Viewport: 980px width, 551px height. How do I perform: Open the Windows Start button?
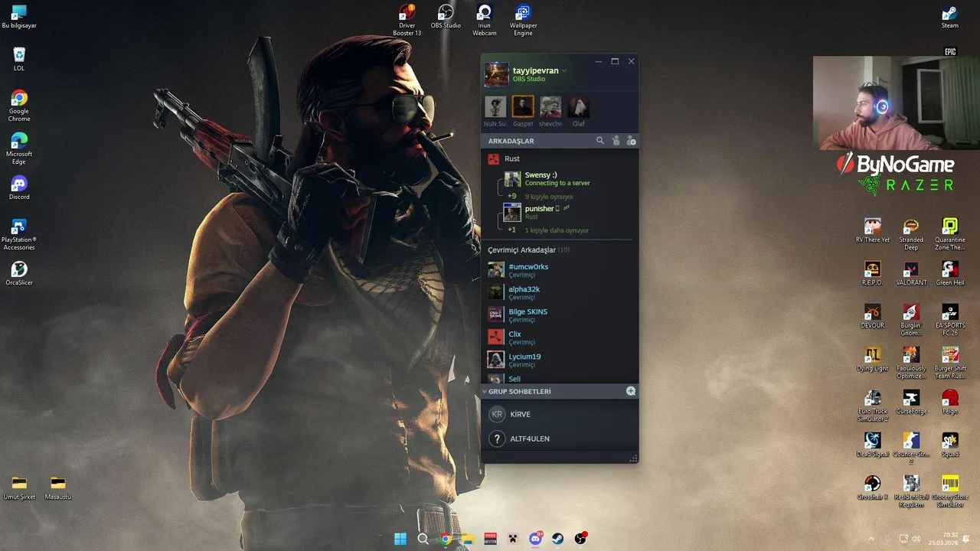[x=400, y=539]
